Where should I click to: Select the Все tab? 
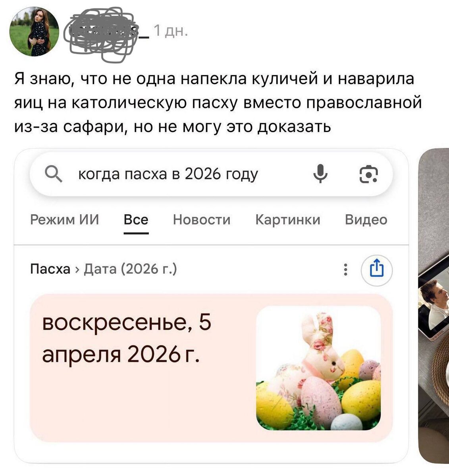(x=136, y=219)
